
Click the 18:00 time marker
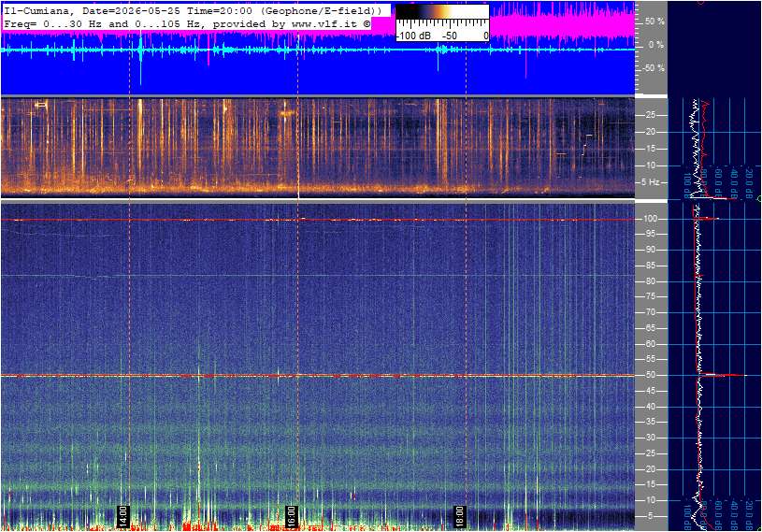tap(459, 516)
